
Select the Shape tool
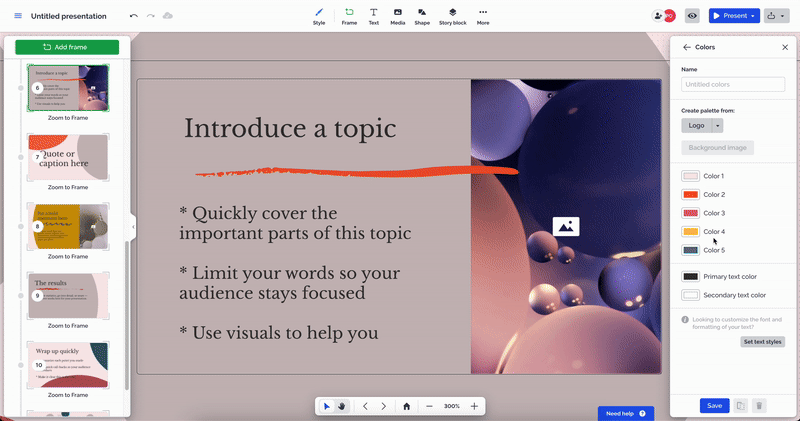[423, 16]
